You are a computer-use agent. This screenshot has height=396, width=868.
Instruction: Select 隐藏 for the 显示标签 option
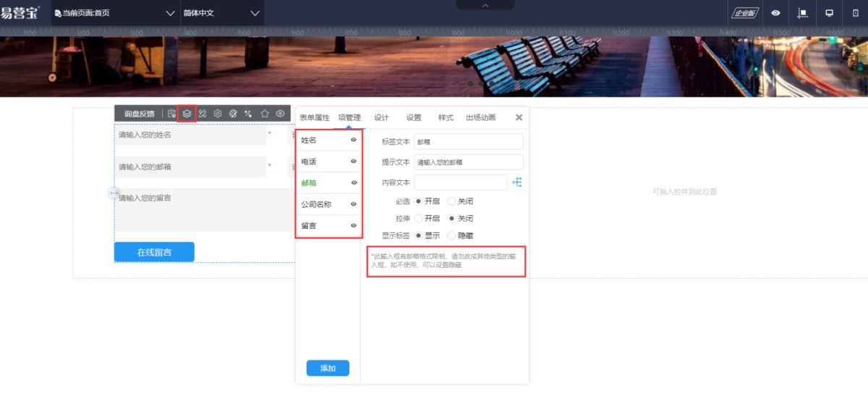pos(452,235)
